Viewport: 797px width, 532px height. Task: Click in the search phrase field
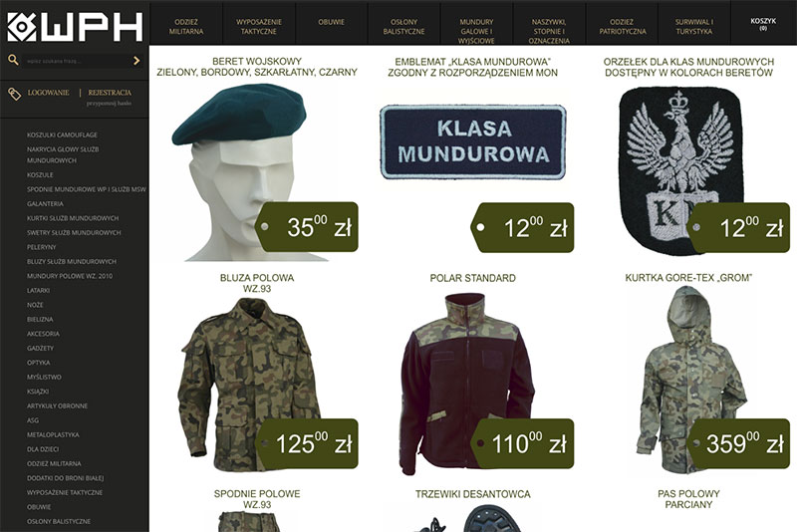pyautogui.click(x=77, y=61)
